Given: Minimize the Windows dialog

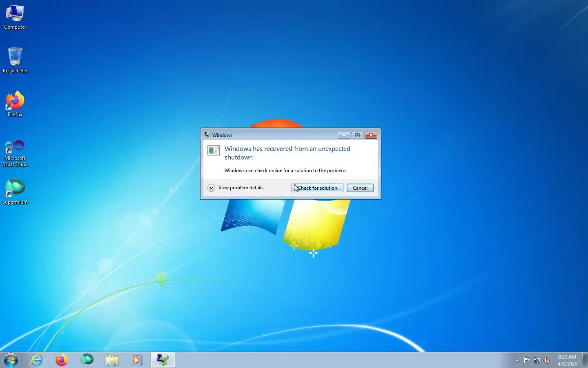Looking at the screenshot, I should [x=344, y=135].
